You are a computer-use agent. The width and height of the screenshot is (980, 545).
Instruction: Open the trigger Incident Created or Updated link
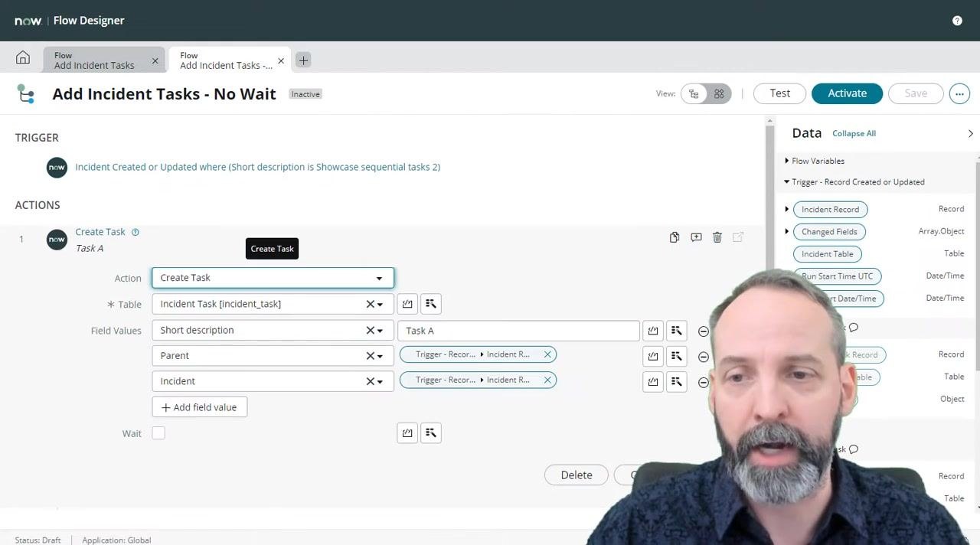[x=257, y=167]
